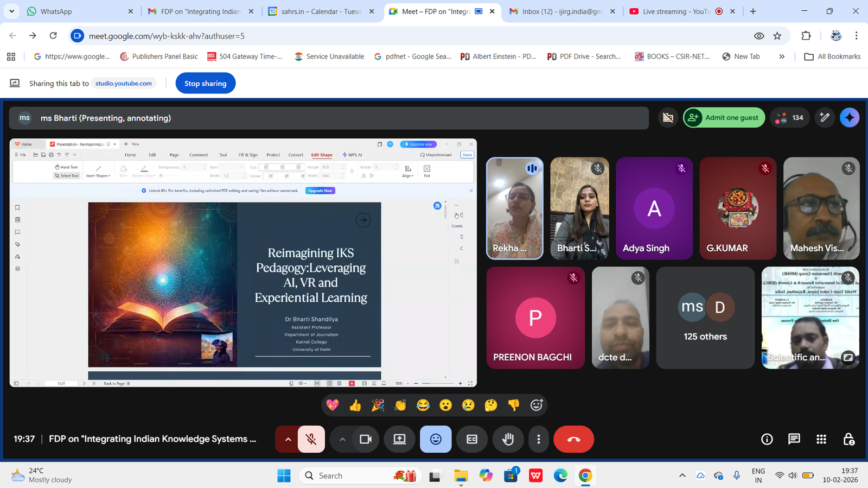Turn on the camera
The image size is (868, 488).
[x=366, y=439]
